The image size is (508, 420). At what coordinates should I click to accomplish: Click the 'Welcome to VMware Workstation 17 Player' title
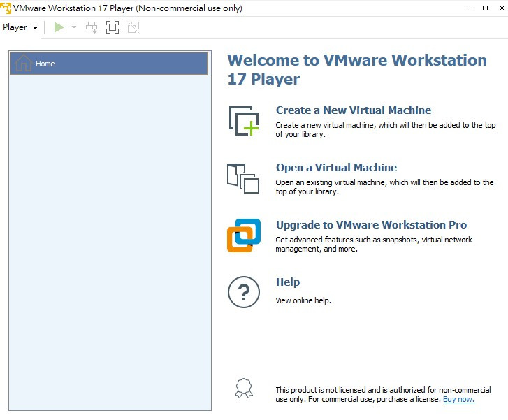coord(357,70)
